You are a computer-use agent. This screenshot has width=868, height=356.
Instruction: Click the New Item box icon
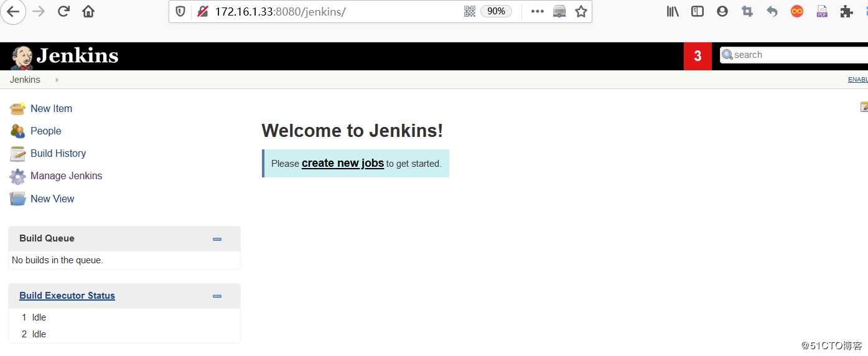(17, 108)
